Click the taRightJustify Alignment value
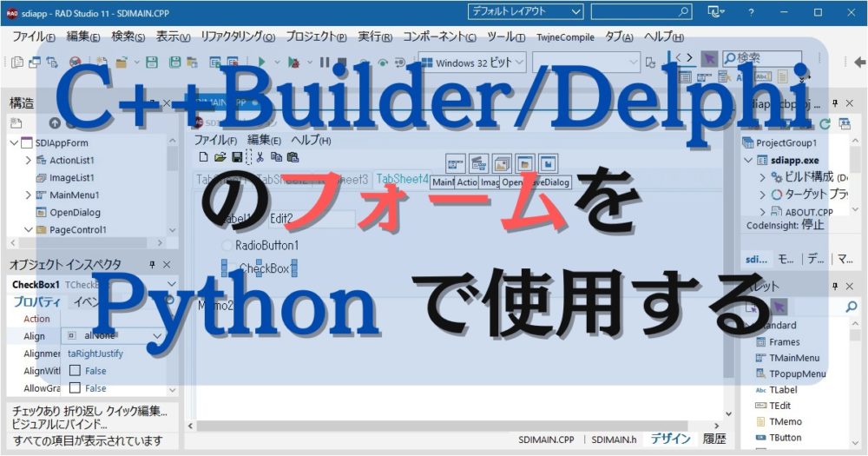868x456 pixels. coord(95,354)
